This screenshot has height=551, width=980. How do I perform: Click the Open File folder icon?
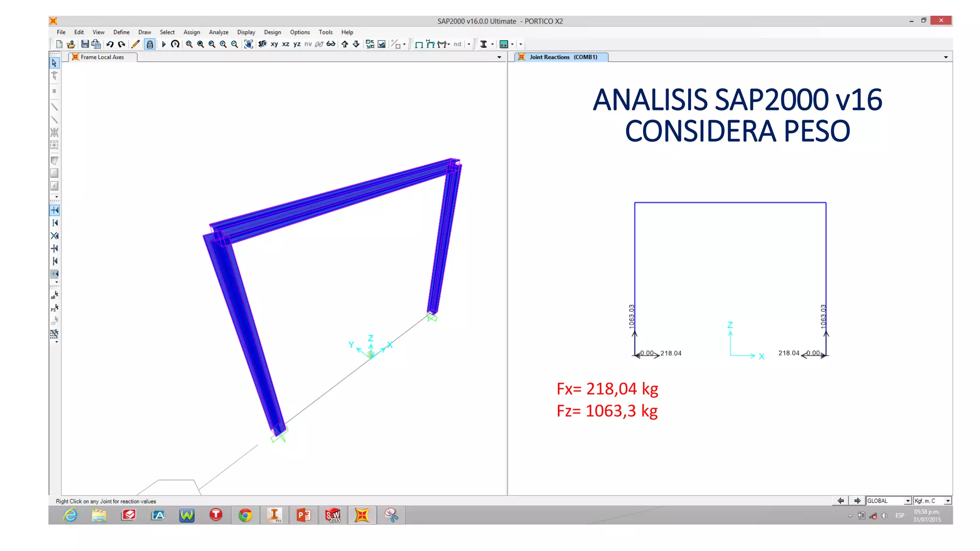[x=71, y=44]
